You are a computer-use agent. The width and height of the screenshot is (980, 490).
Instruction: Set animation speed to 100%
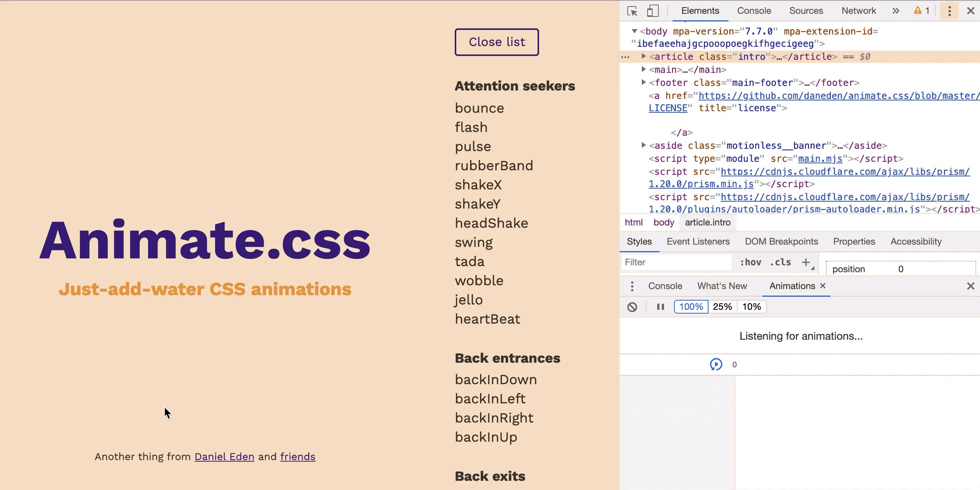click(x=691, y=307)
